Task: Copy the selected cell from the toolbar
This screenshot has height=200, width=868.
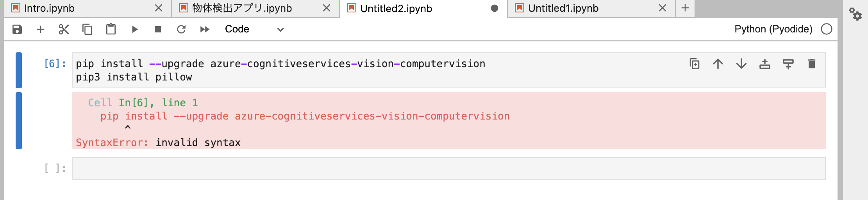Action: (x=88, y=29)
